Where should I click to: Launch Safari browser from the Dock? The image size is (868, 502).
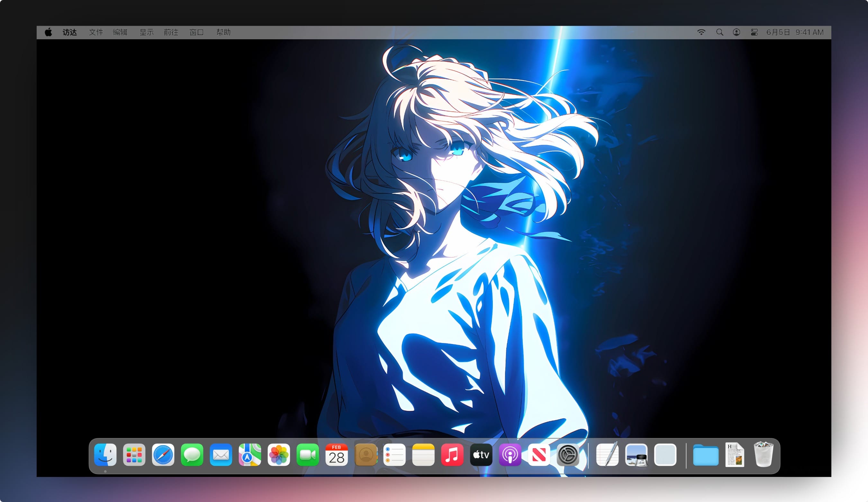163,455
